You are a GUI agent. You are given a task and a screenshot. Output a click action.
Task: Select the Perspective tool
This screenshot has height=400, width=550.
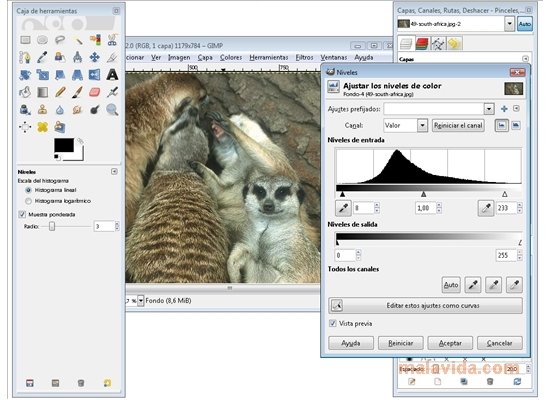click(x=78, y=75)
